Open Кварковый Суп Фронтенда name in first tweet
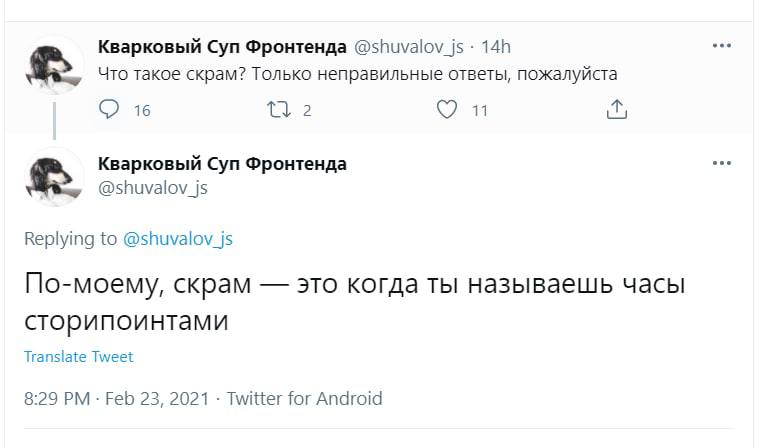The width and height of the screenshot is (772, 448). pos(222,46)
